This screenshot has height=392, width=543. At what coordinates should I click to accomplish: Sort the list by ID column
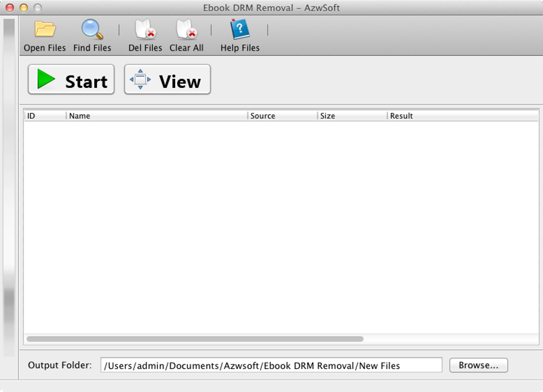45,116
